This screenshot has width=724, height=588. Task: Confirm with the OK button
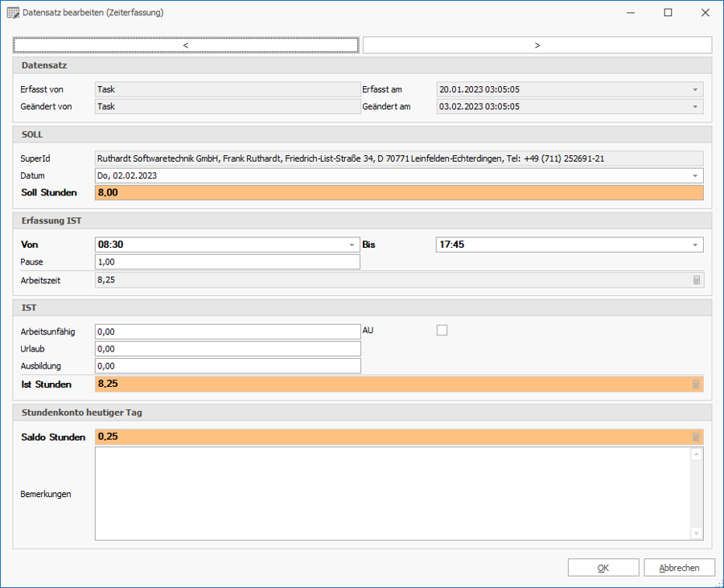603,568
